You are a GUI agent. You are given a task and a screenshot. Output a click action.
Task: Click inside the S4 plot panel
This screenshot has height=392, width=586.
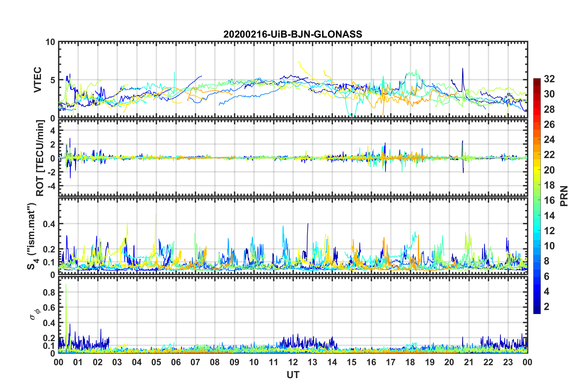click(293, 236)
